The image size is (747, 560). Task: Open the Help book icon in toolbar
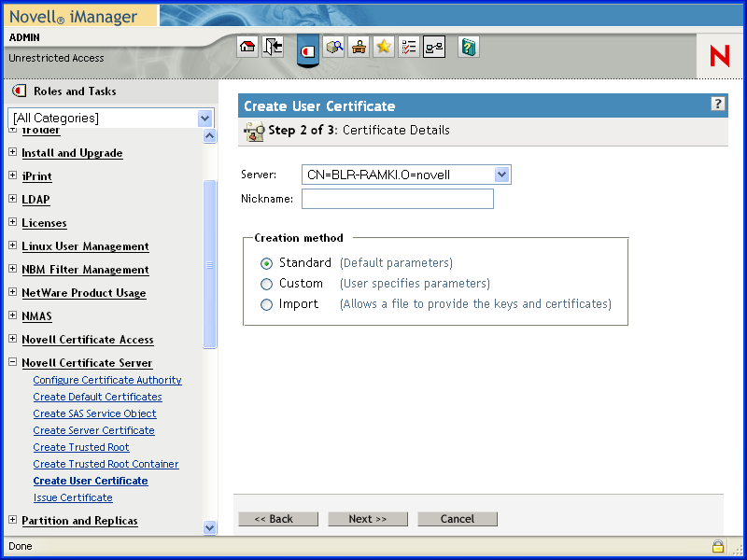(469, 47)
